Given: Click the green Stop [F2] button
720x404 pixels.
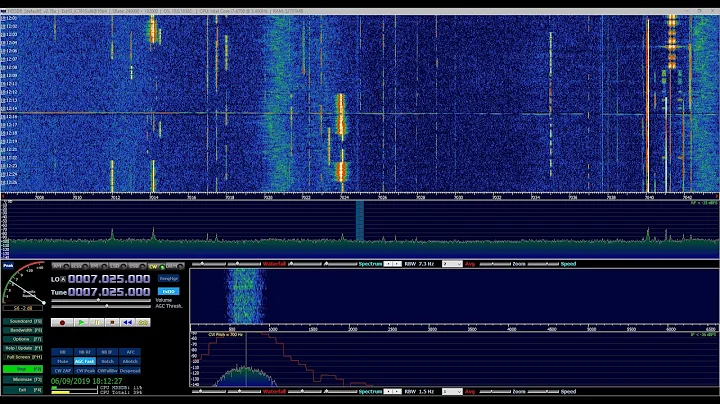Looking at the screenshot, I should pos(23,369).
